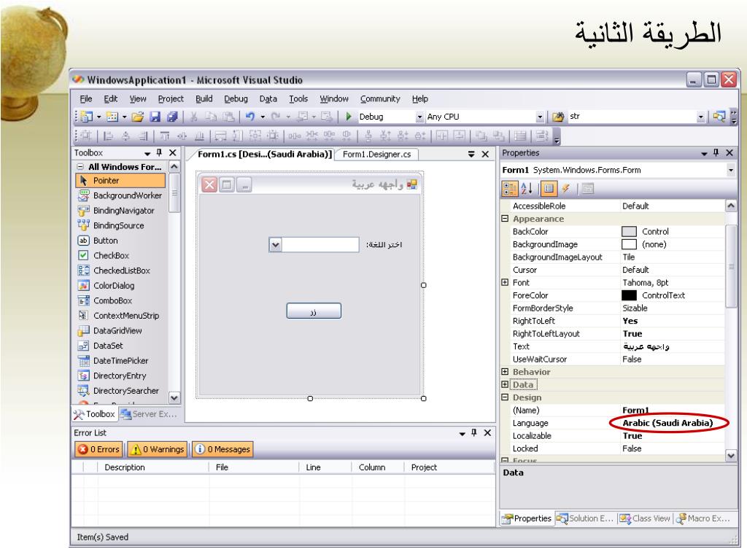Screen dimensions: 747x560
Task: Open the Macro Explorer tab
Action: [x=704, y=518]
